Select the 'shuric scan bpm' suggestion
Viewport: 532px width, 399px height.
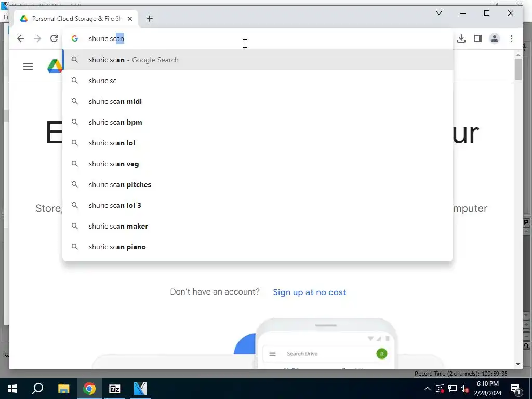pyautogui.click(x=258, y=122)
